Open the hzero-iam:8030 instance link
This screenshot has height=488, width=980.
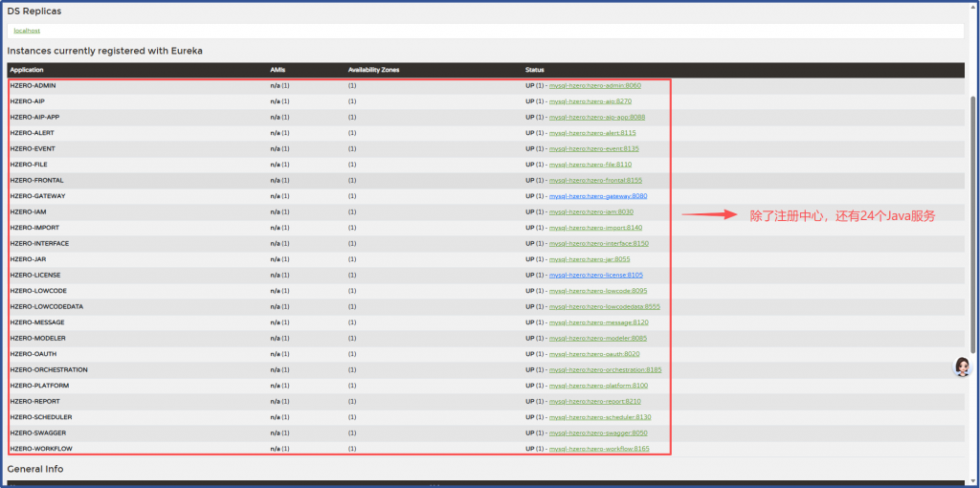point(590,212)
